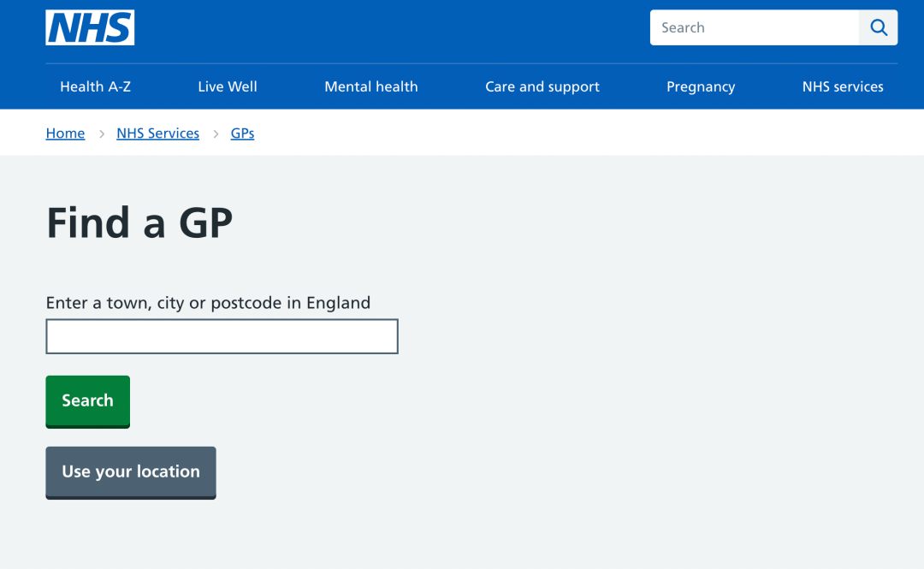The height and width of the screenshot is (569, 924).
Task: Open Care and support section
Action: pos(542,86)
